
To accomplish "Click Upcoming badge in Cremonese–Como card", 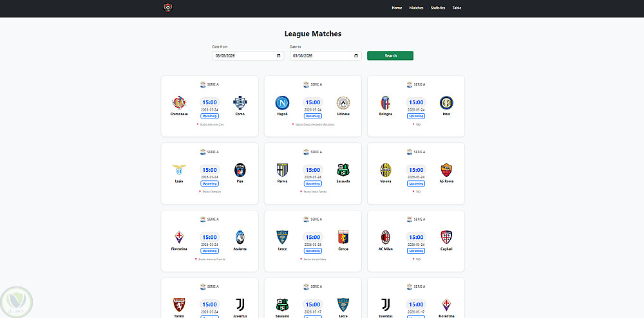I will click(209, 116).
